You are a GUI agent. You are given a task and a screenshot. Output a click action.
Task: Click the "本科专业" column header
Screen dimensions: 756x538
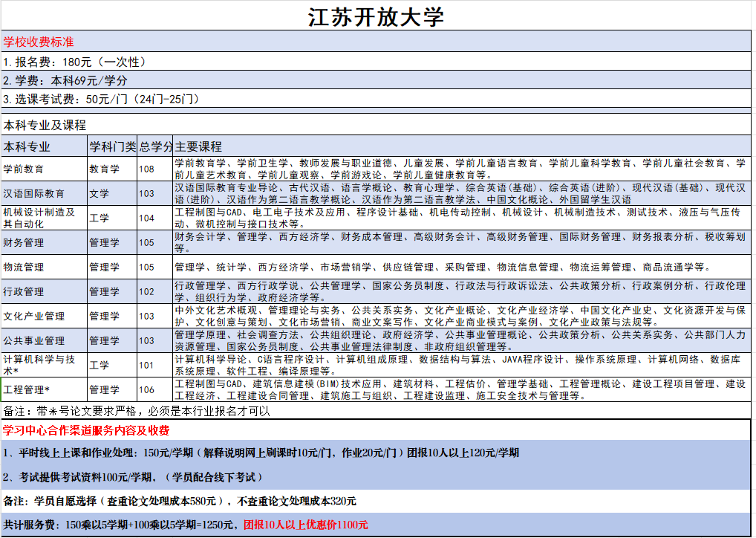tap(45, 146)
